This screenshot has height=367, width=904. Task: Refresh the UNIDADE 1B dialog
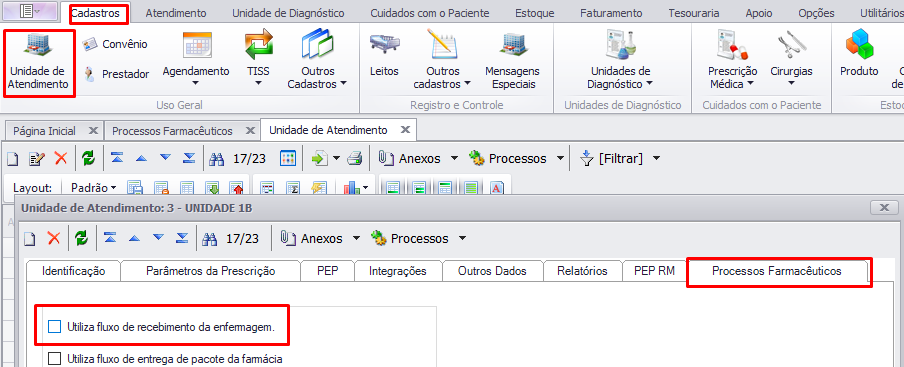coord(81,239)
